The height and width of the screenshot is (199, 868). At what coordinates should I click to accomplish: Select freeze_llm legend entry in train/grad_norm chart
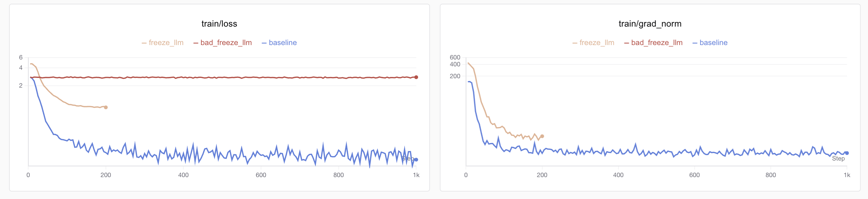(x=596, y=43)
